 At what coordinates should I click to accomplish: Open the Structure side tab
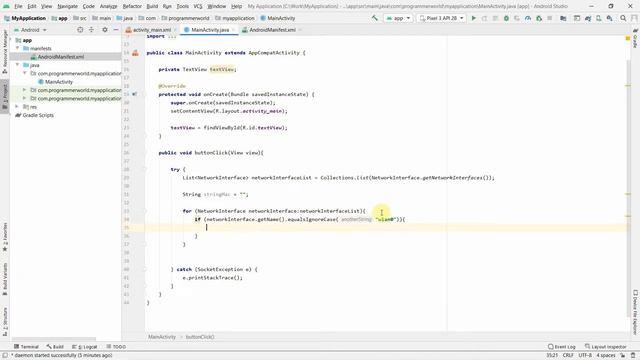[x=5, y=322]
